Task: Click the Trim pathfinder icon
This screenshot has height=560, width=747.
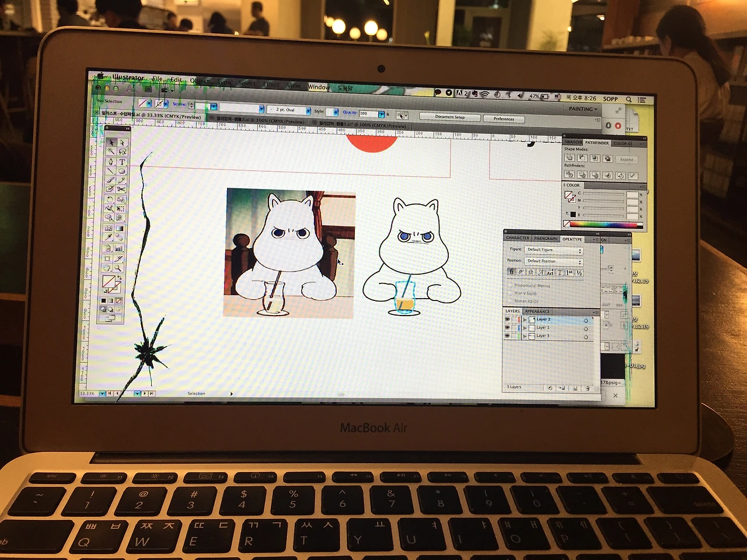Action: (582, 174)
